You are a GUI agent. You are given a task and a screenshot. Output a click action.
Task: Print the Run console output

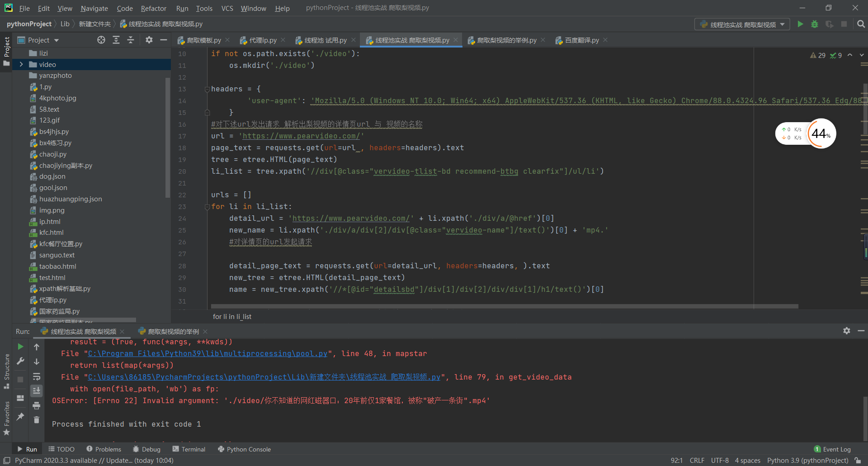[37, 405]
